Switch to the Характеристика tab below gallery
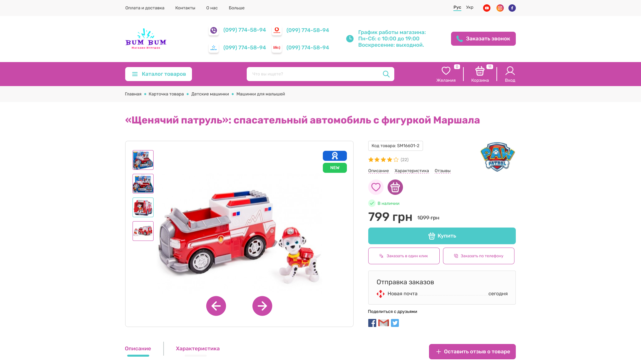 [198, 349]
